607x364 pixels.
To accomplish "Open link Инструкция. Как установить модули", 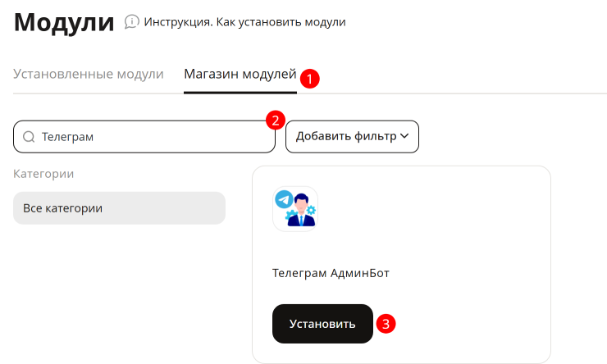I will tap(244, 22).
